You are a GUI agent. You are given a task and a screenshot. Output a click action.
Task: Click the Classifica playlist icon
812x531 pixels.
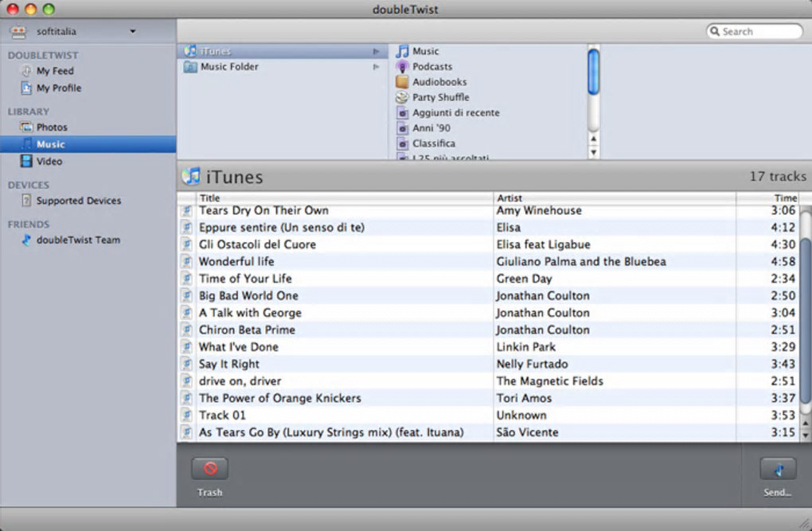pos(402,143)
